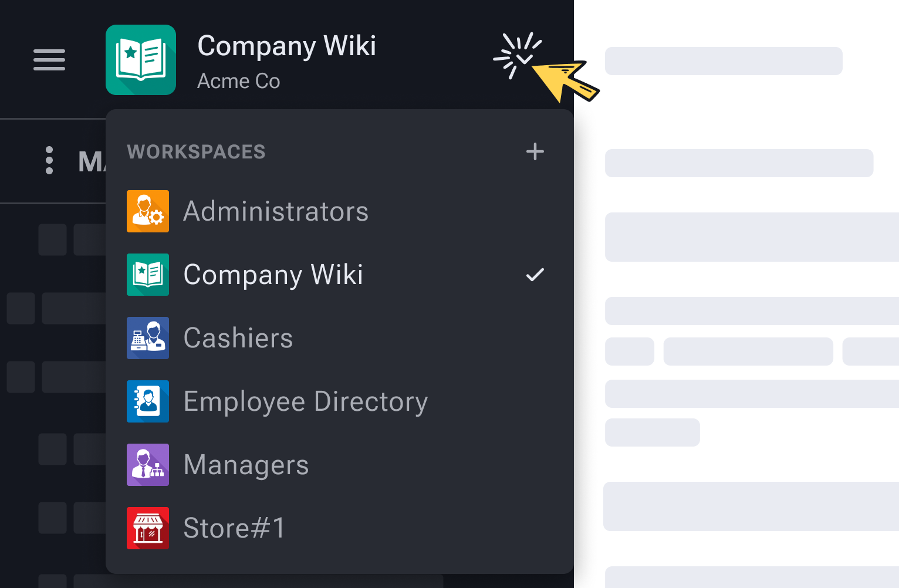Viewport: 899px width, 588px height.
Task: Click the WORKSPACES section heading
Action: [x=196, y=152]
